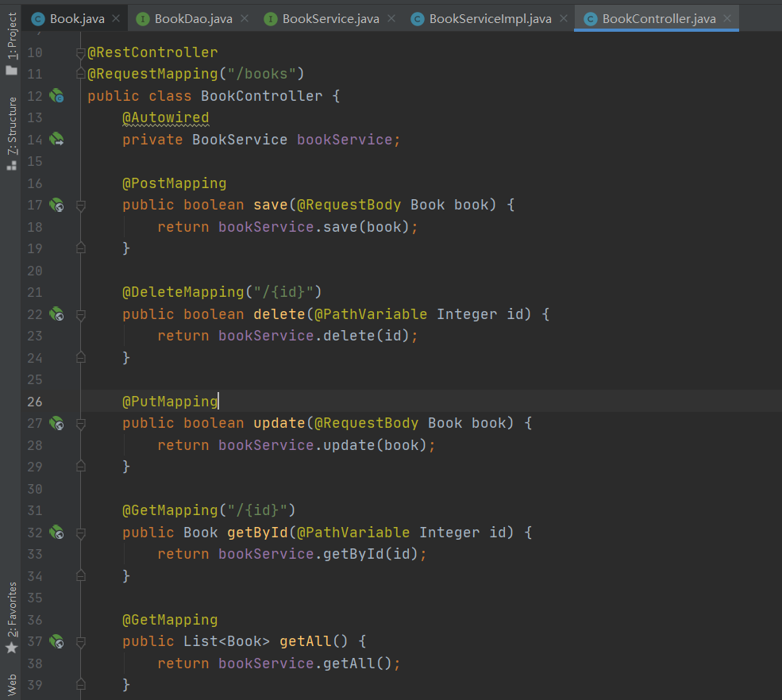Collapse the annotations fold at line 10
The image size is (782, 700).
(80, 53)
